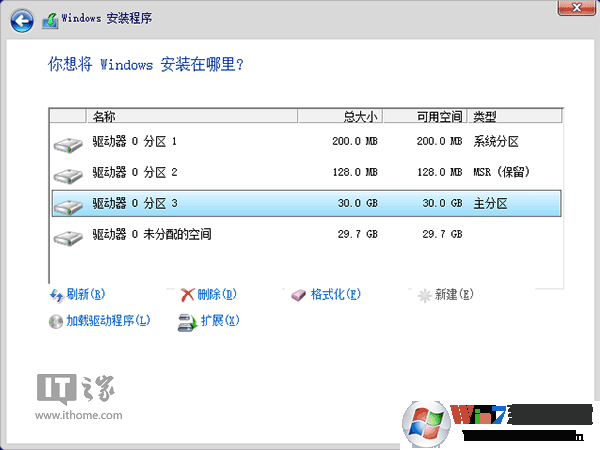Click the grayed-out star icon for 新建
This screenshot has width=600, height=450.
coord(424,296)
